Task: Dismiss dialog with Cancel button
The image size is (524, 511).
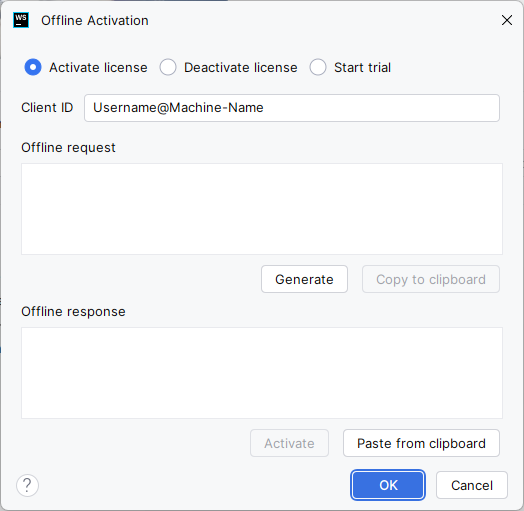Action: (472, 485)
